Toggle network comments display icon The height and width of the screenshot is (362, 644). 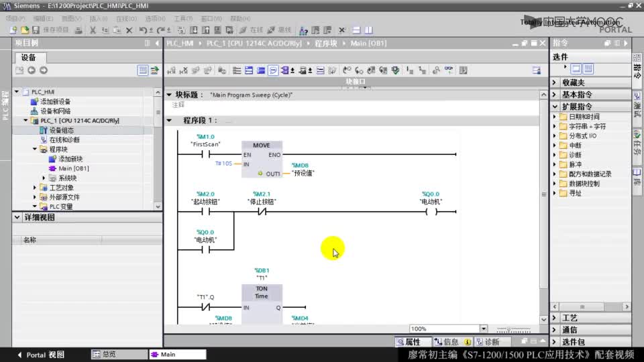coord(321,70)
